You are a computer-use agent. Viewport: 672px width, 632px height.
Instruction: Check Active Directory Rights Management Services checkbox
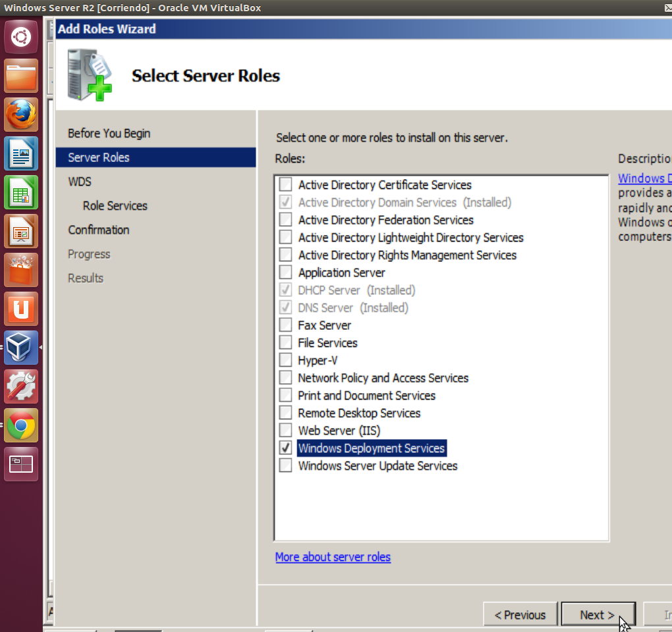pos(285,255)
